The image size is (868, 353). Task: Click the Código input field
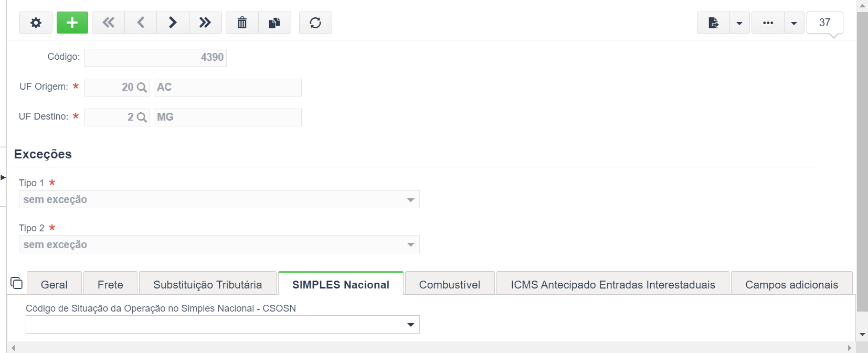[155, 57]
